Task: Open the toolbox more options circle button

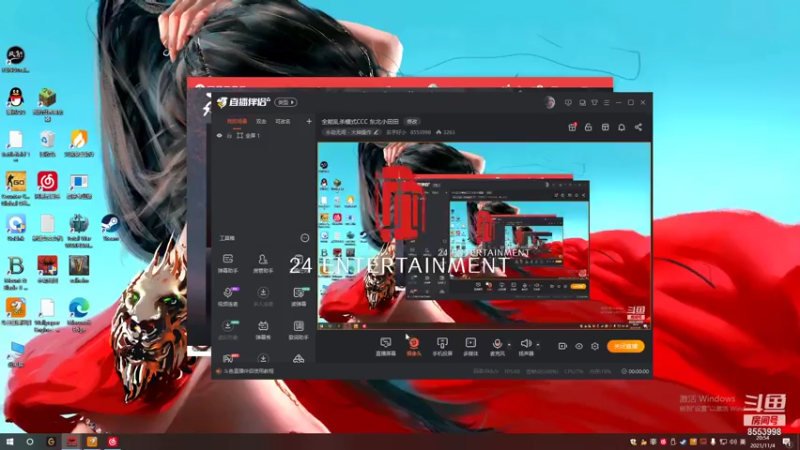Action: [x=305, y=238]
